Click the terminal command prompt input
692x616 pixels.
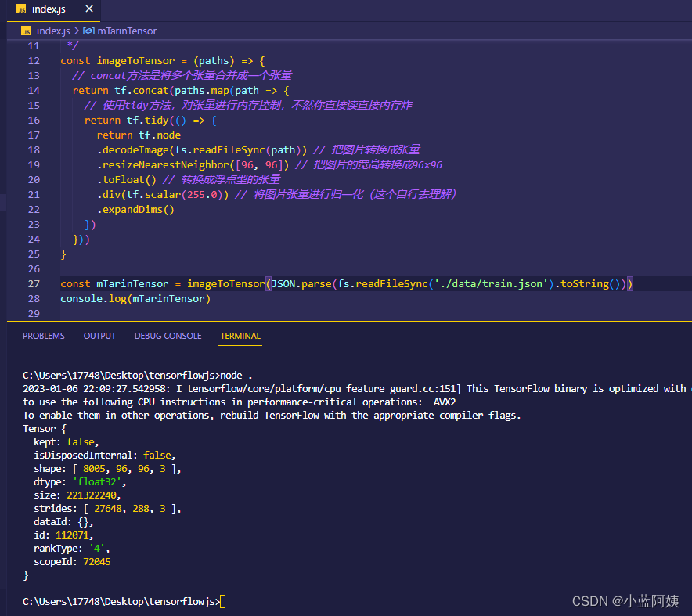223,602
